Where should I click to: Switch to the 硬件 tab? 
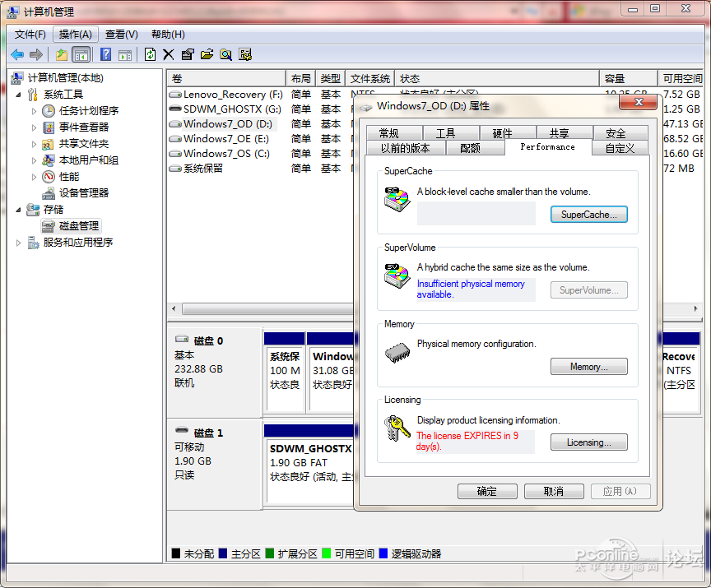pos(508,132)
